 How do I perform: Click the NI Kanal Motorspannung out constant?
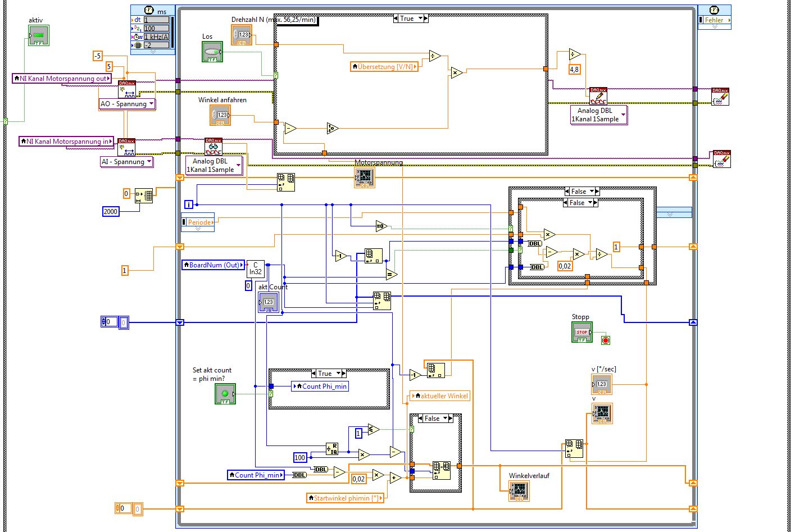tap(62, 79)
